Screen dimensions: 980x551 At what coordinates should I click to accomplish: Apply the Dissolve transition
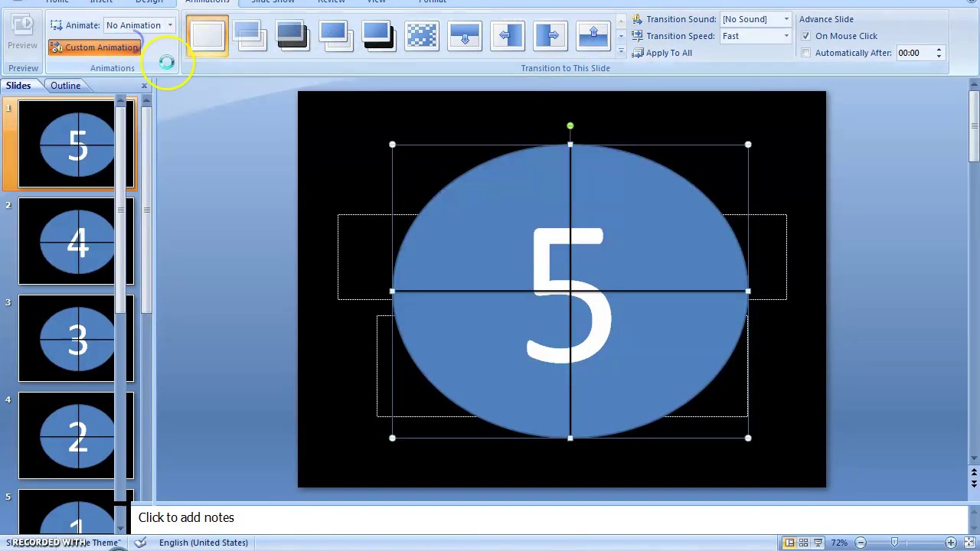click(x=421, y=36)
